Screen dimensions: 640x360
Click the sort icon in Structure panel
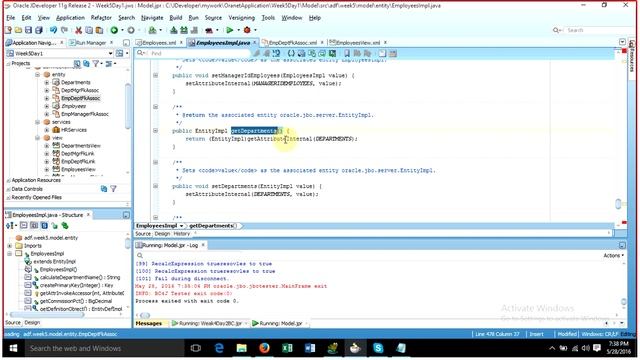pos(11,225)
